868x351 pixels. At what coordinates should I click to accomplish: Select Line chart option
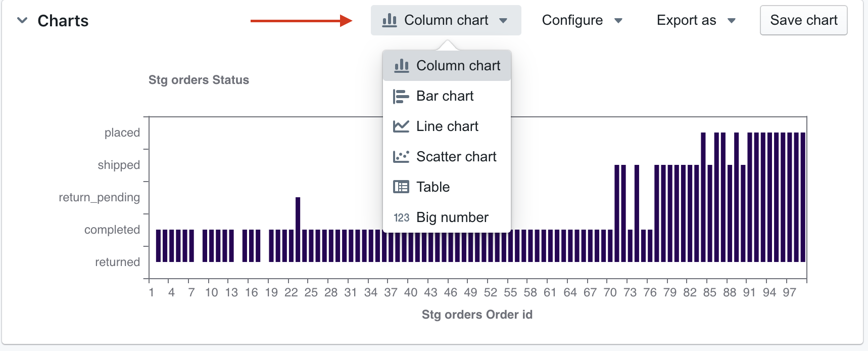447,126
